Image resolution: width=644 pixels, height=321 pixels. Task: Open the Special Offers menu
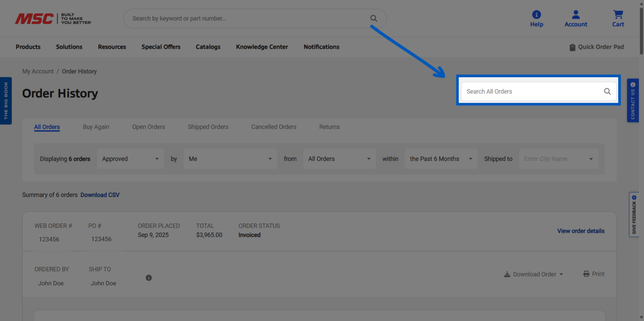(x=161, y=47)
